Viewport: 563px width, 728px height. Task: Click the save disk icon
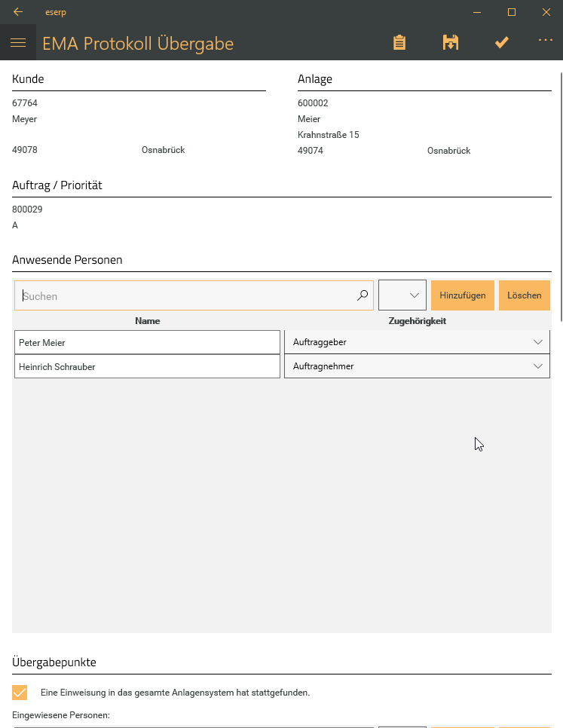[450, 43]
